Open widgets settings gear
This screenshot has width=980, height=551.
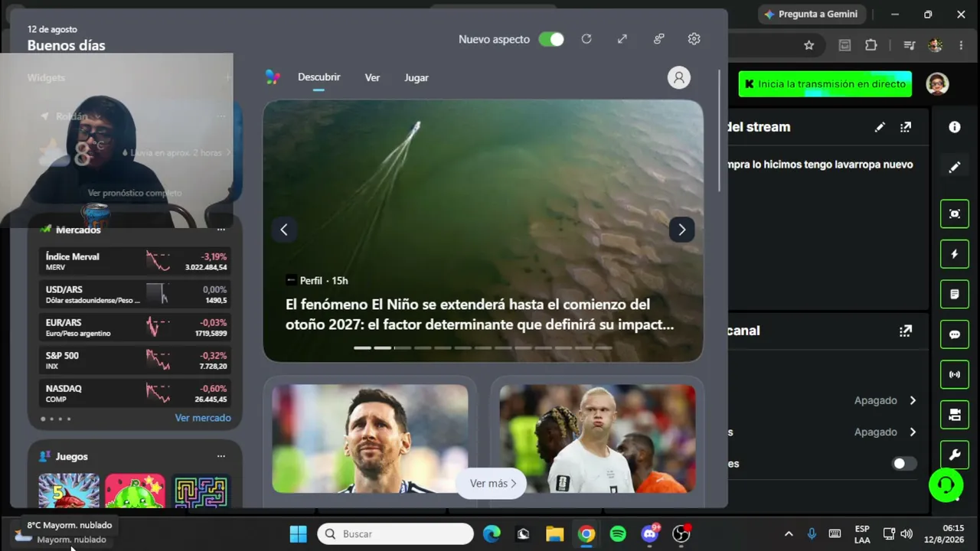point(694,39)
